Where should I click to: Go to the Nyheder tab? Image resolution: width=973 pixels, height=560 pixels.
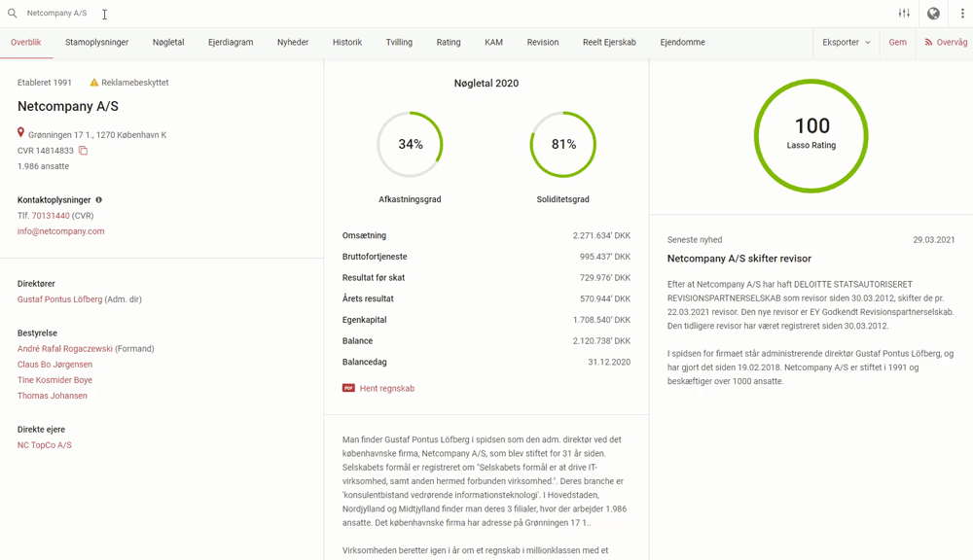point(293,42)
